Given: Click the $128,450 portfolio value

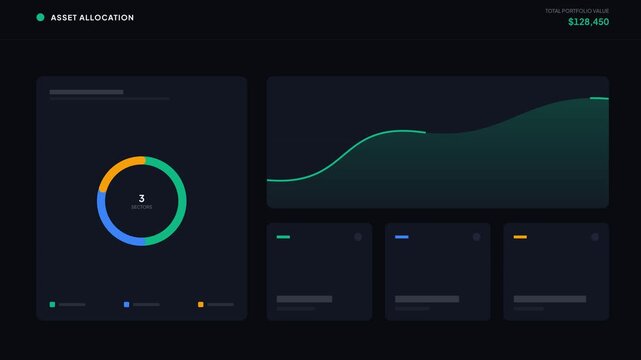Looking at the screenshot, I should pos(588,22).
